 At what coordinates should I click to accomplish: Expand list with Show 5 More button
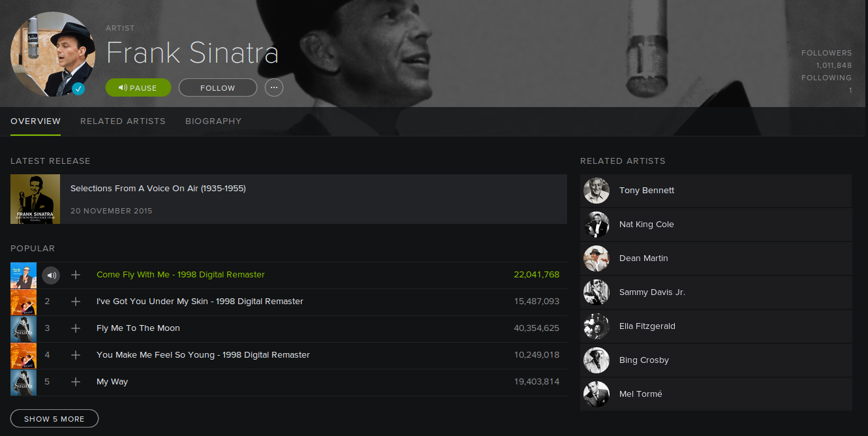point(54,418)
